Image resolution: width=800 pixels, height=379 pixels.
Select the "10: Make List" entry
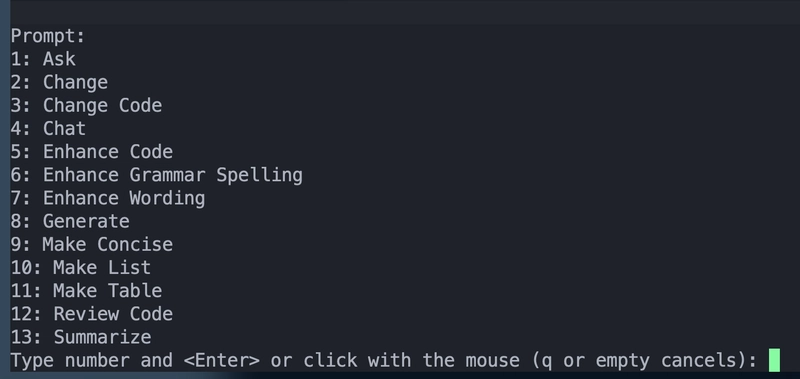[x=81, y=268]
